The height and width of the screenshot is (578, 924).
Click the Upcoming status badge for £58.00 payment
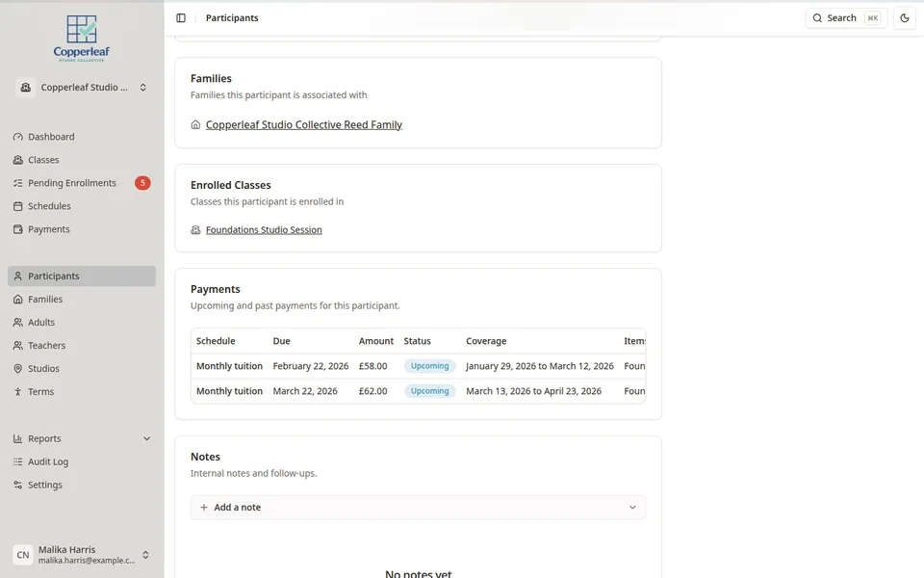[x=429, y=366]
